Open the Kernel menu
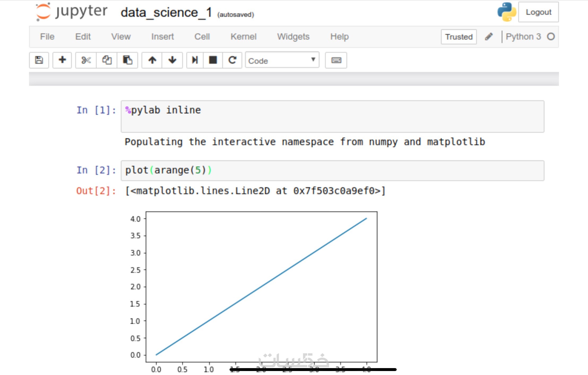 [243, 37]
